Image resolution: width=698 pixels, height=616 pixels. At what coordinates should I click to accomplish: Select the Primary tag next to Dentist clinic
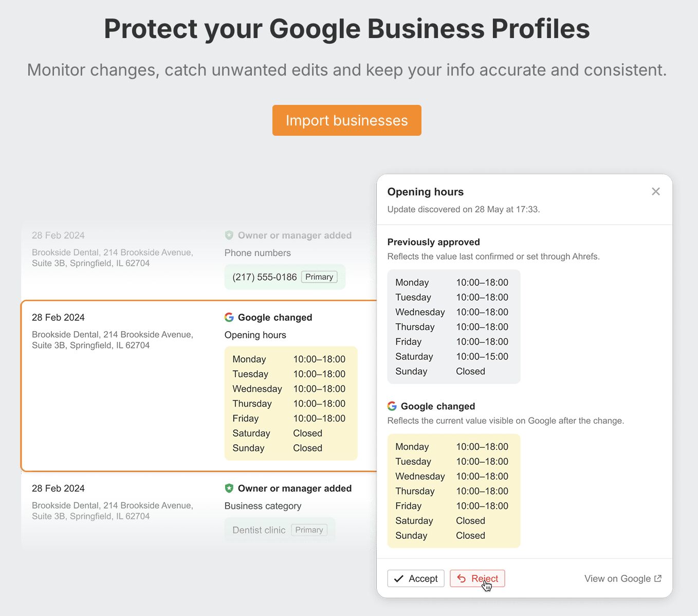309,530
